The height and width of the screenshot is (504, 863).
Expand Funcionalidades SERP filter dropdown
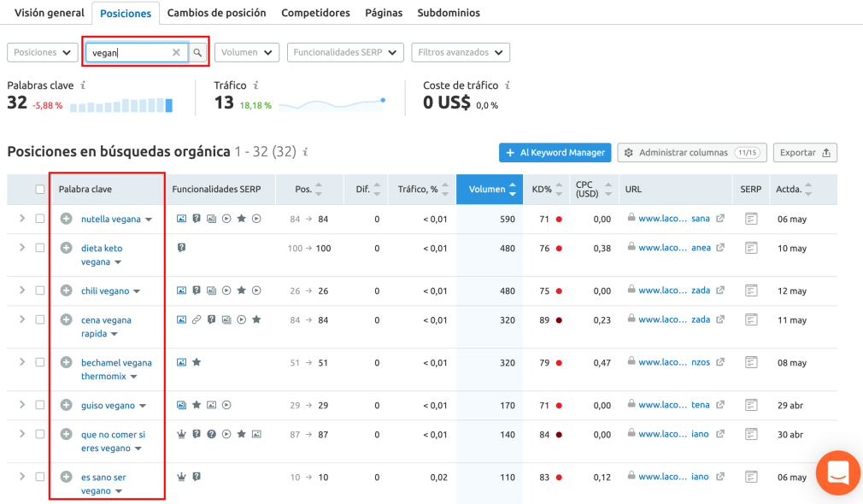(345, 52)
